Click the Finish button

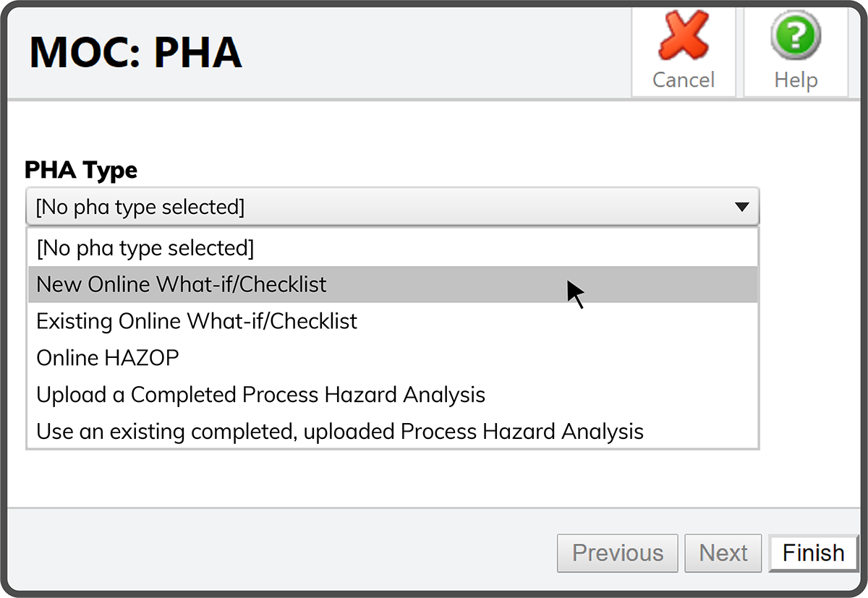813,553
